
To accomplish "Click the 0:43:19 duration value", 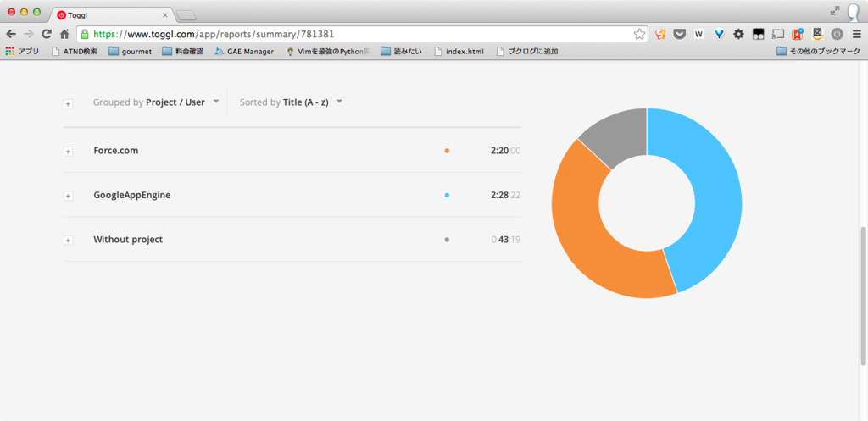I will pos(505,240).
